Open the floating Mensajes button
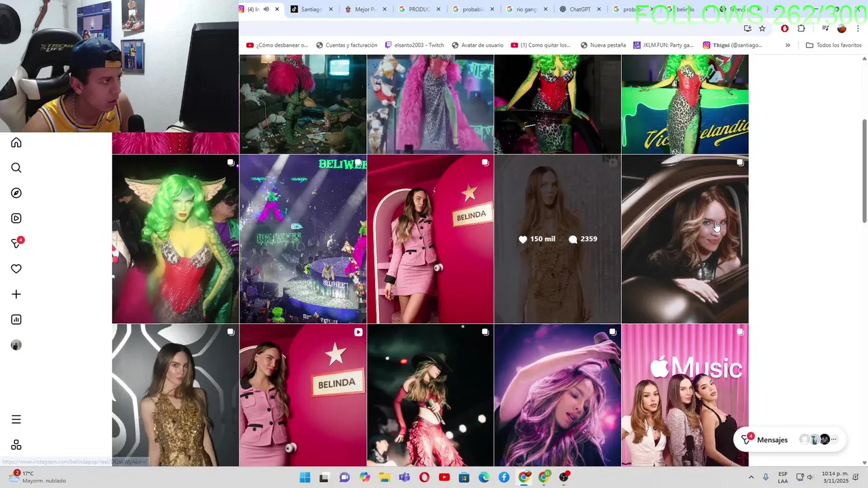868x488 pixels. 789,440
